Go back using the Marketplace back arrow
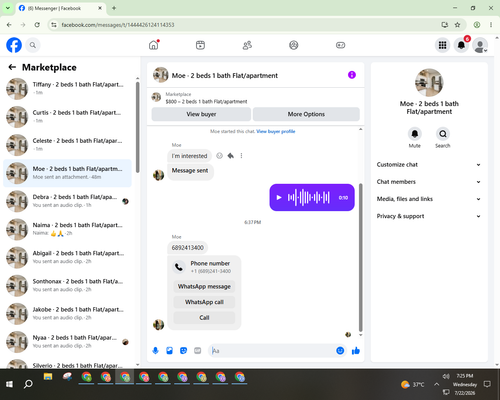This screenshot has width=500, height=400. coord(12,67)
